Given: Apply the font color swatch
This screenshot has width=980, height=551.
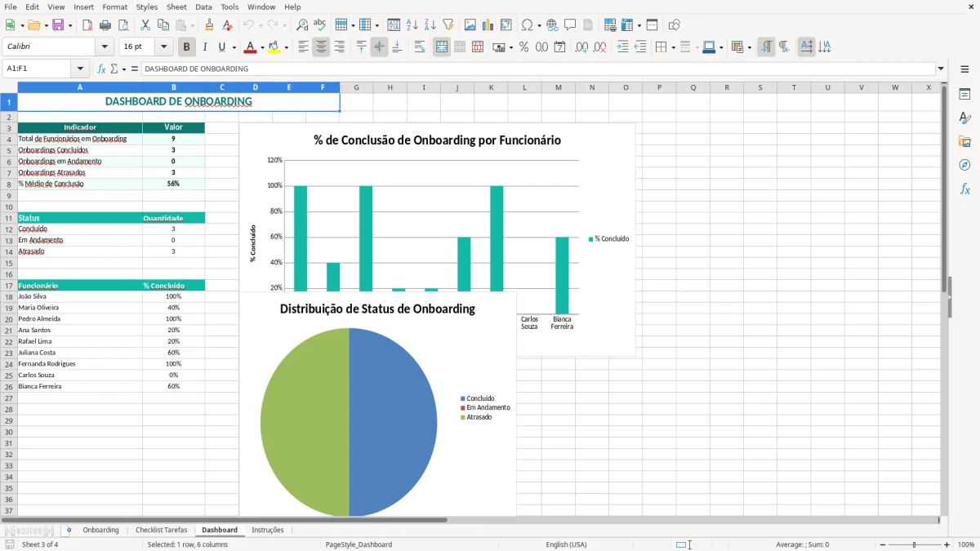Looking at the screenshot, I should pyautogui.click(x=251, y=47).
